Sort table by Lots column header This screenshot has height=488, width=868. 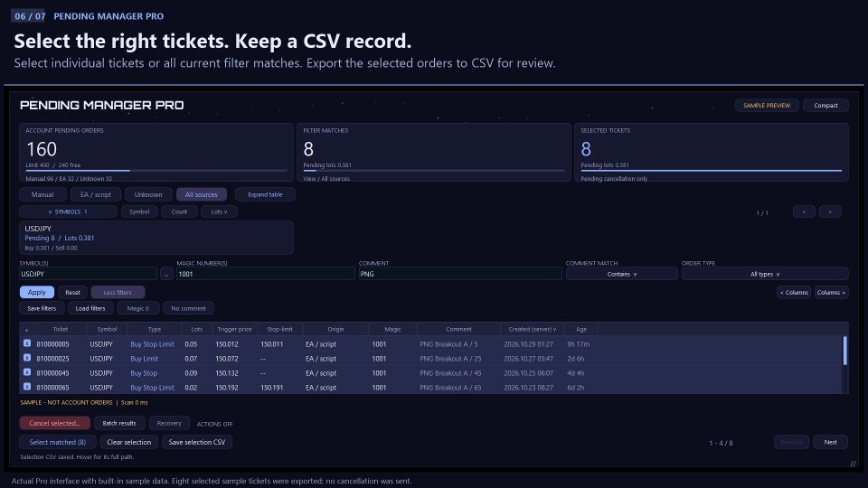197,329
